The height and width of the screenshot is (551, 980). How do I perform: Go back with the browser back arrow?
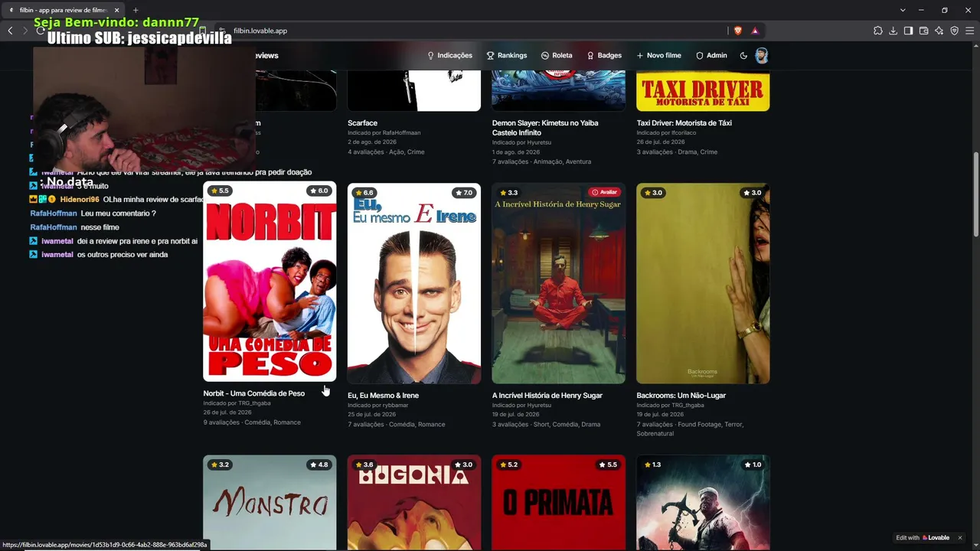pos(10,31)
